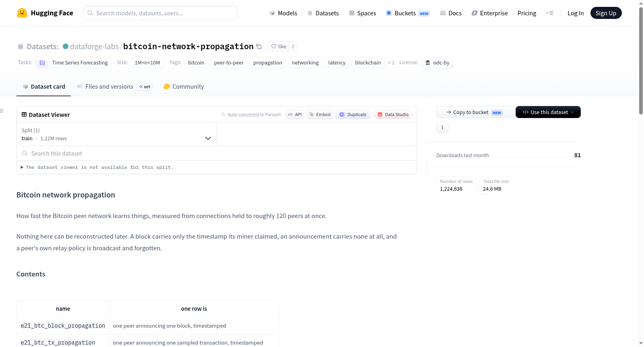Filter by the propagation tag
The height and width of the screenshot is (347, 644).
click(268, 62)
